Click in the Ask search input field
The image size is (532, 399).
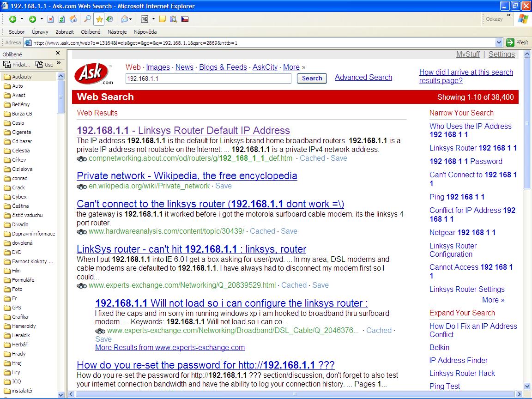pos(208,79)
